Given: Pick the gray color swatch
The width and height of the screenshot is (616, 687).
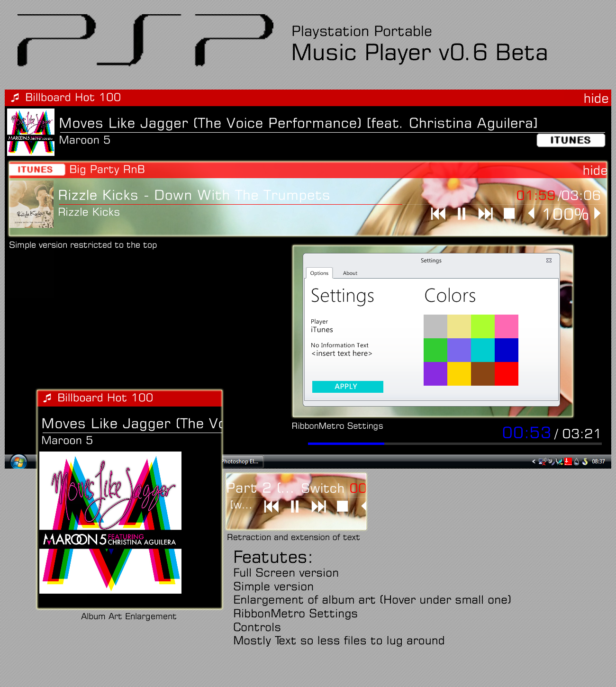Looking at the screenshot, I should [x=435, y=326].
